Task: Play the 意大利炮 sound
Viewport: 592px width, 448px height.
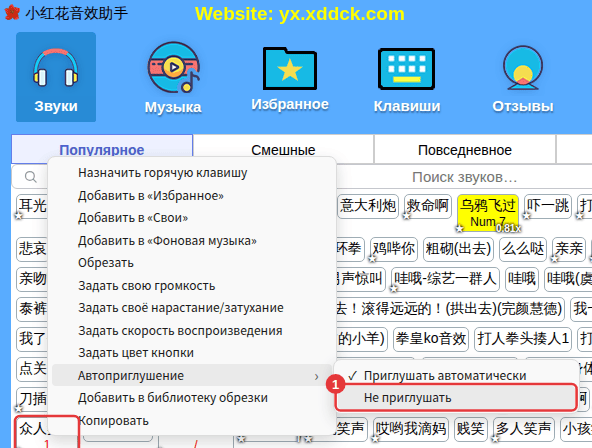Action: [368, 206]
